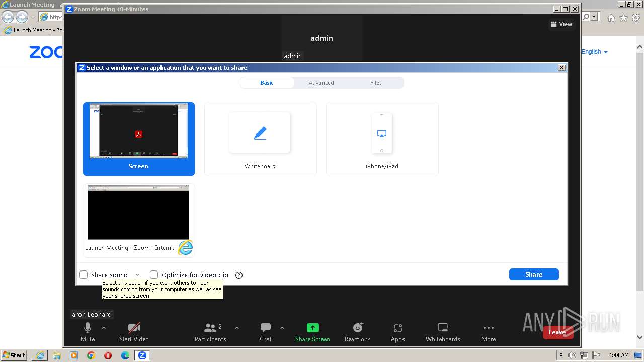Switch to the Advanced tab
644x362 pixels.
tap(321, 83)
